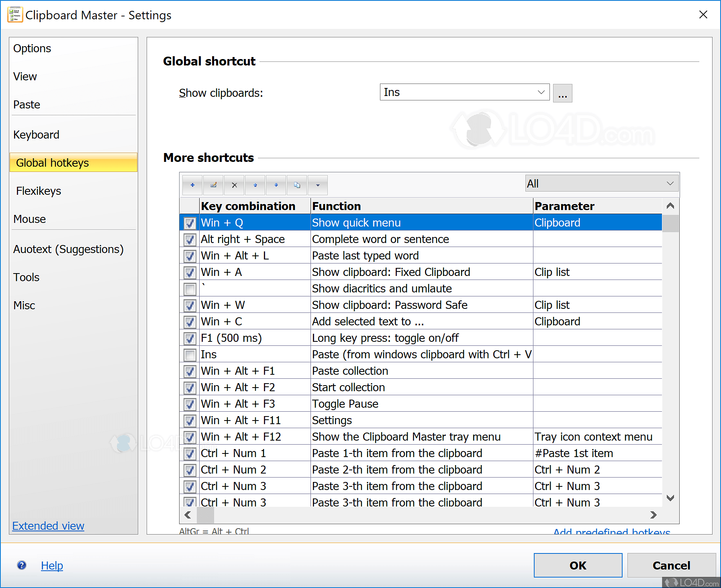This screenshot has height=588, width=721.
Task: Select the Mouse settings category
Action: pyautogui.click(x=29, y=219)
